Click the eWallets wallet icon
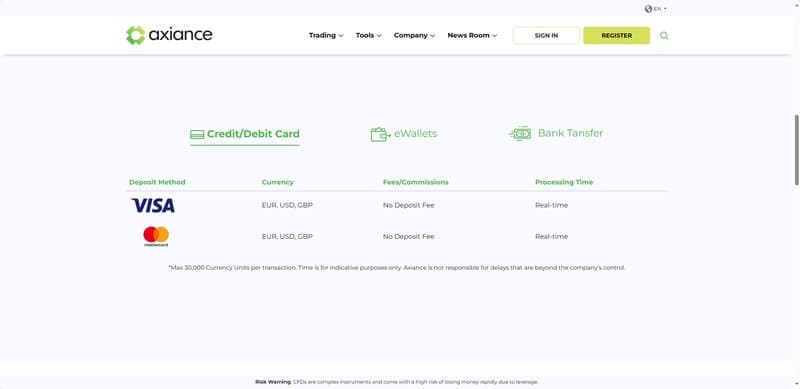The height and width of the screenshot is (389, 800). 380,134
